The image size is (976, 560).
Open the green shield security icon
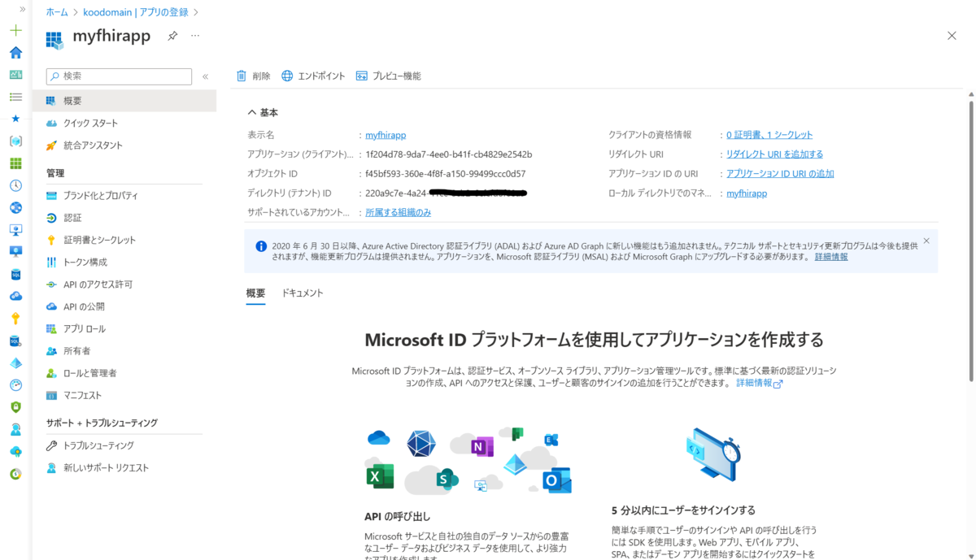click(15, 407)
